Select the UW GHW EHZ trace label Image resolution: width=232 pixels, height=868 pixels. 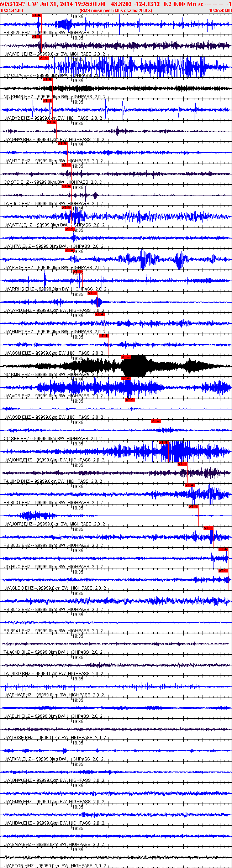tap(54, 780)
